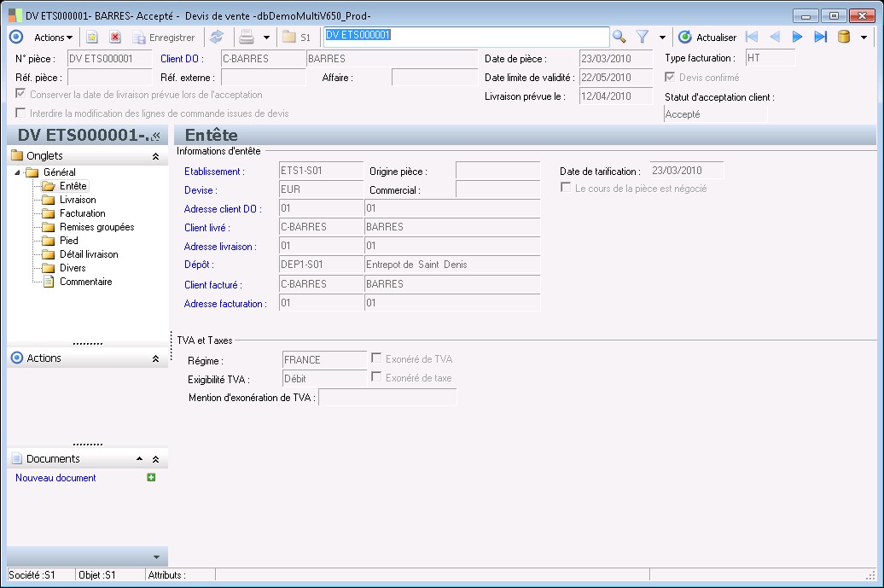Collapse the Général tree node
Image resolution: width=884 pixels, height=588 pixels.
19,172
